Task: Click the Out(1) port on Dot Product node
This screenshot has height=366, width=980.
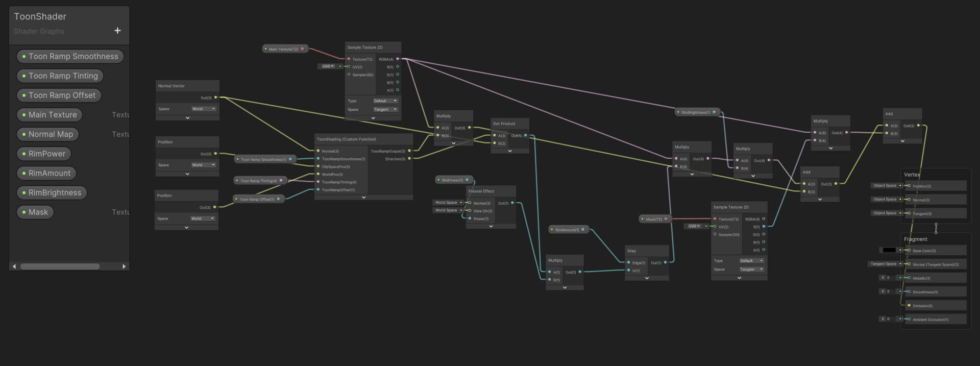Action: [x=525, y=135]
